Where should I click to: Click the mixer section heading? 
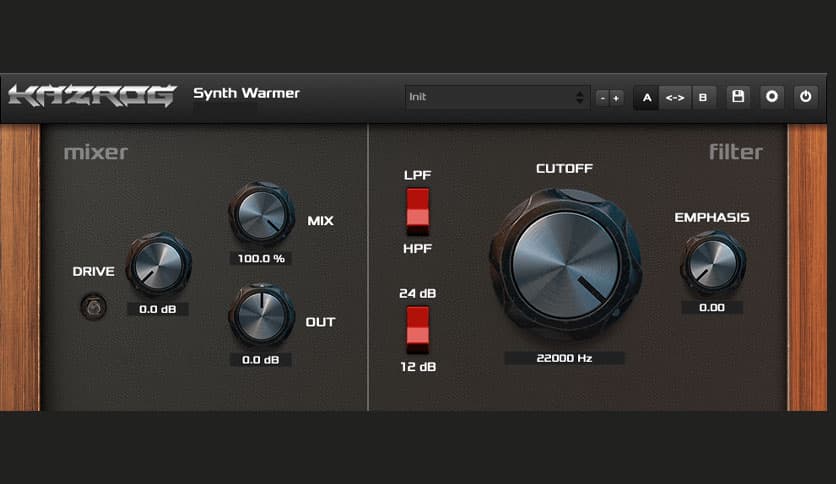(96, 153)
